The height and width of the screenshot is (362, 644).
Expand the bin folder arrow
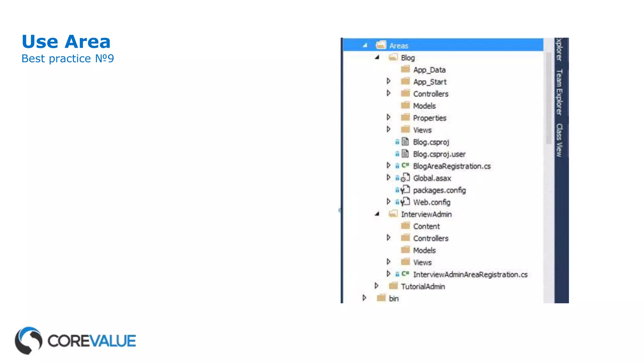tap(364, 298)
